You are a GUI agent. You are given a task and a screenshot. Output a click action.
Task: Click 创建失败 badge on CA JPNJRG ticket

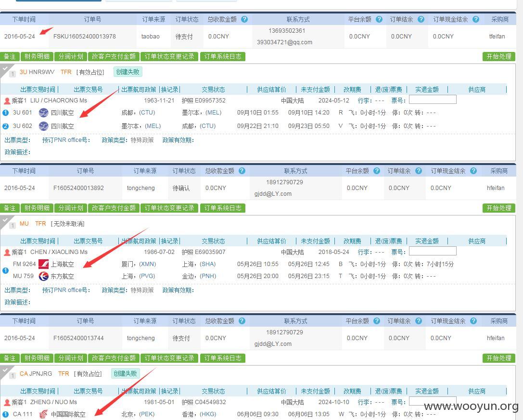(126, 373)
